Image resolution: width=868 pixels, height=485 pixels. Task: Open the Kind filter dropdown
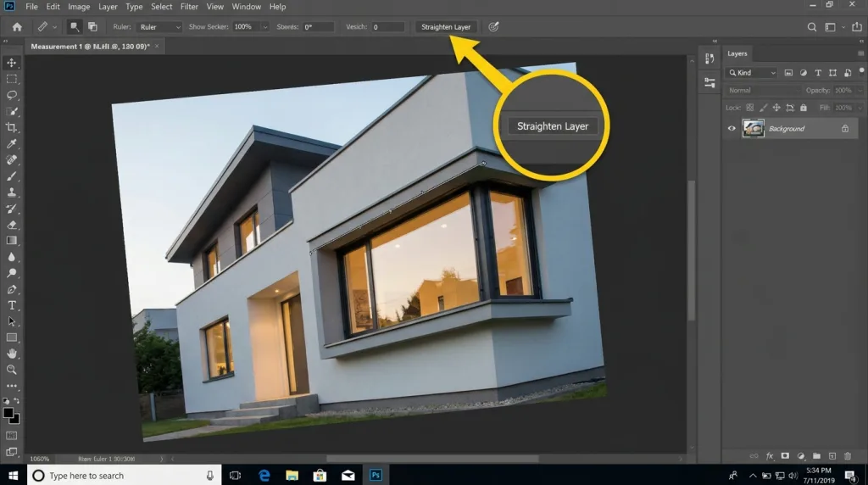(752, 73)
